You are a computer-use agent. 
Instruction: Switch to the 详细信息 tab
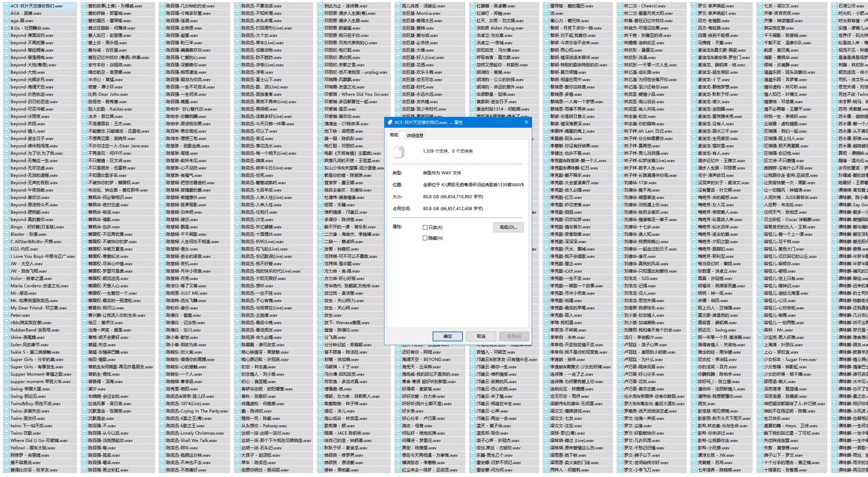tap(415, 136)
